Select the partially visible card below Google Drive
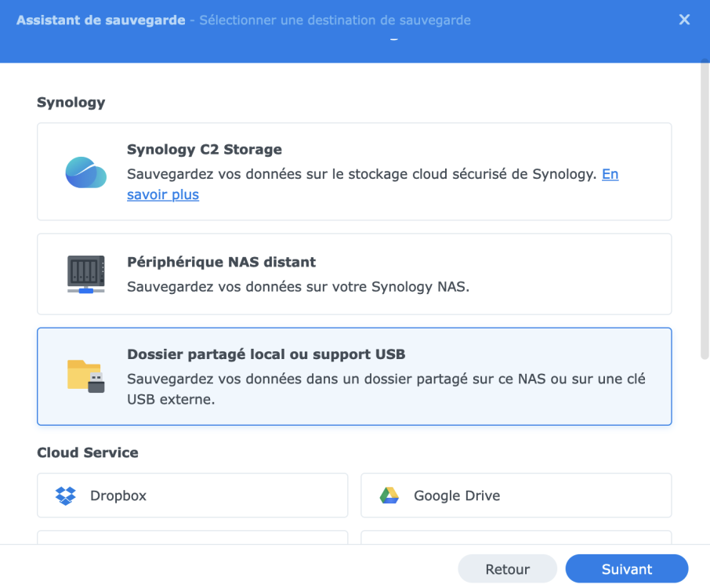 pyautogui.click(x=516, y=537)
